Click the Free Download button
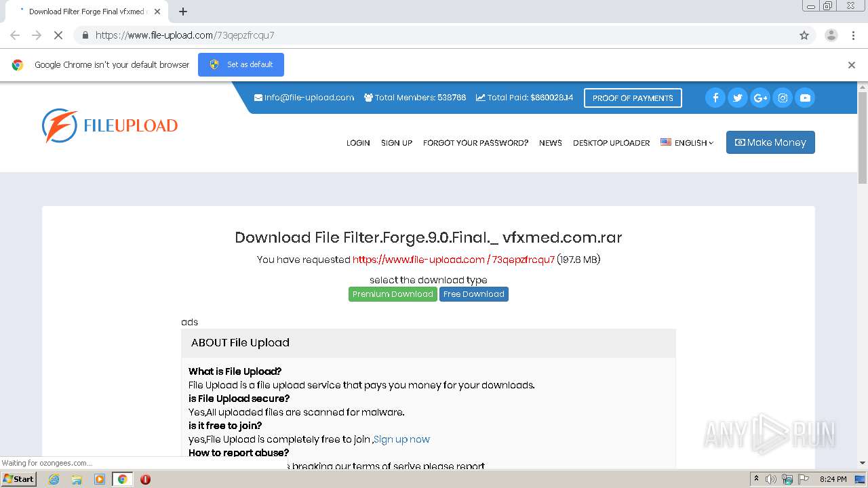Screen dimensions: 868x488 [474, 294]
